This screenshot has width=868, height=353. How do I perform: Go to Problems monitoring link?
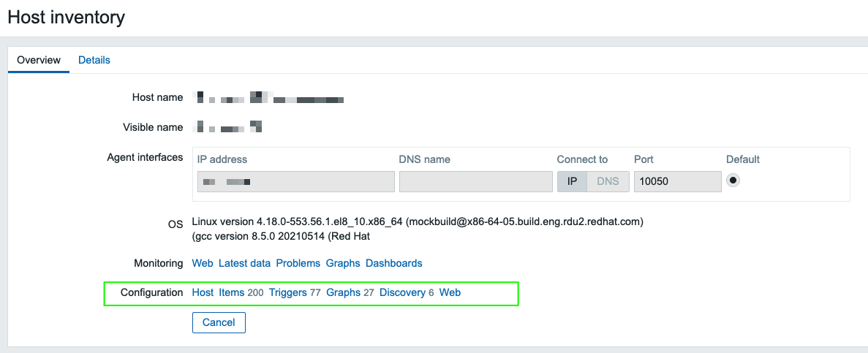coord(298,263)
